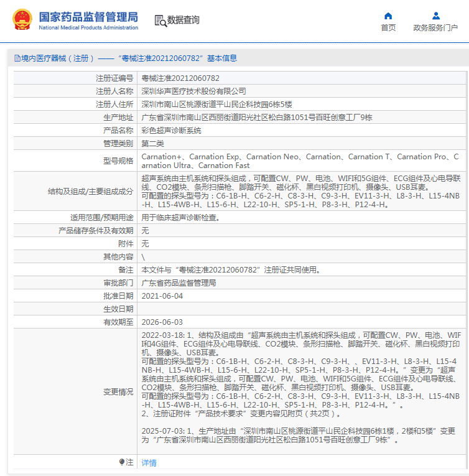Click the 2022-03-18 change record text

click(301, 375)
